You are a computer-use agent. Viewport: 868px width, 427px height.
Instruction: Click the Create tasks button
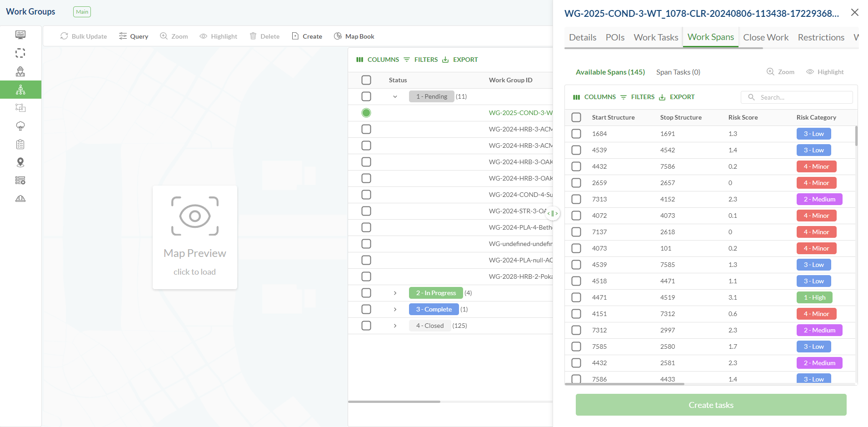(711, 405)
